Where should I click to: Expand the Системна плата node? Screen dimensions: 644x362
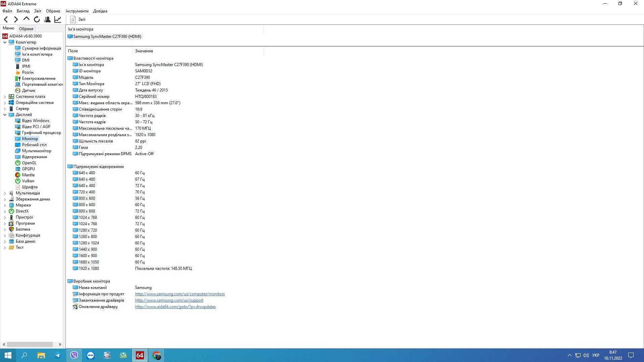pos(5,97)
